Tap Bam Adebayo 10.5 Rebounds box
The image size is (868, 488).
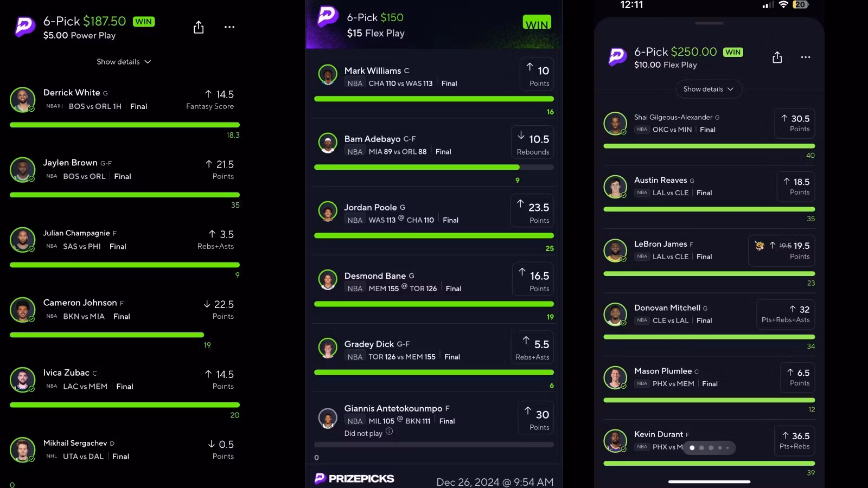532,142
